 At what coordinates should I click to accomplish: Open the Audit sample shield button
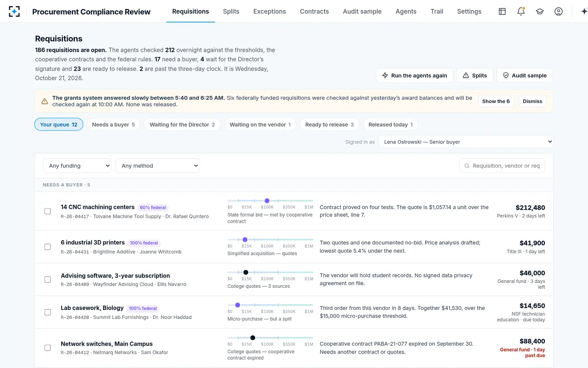525,75
